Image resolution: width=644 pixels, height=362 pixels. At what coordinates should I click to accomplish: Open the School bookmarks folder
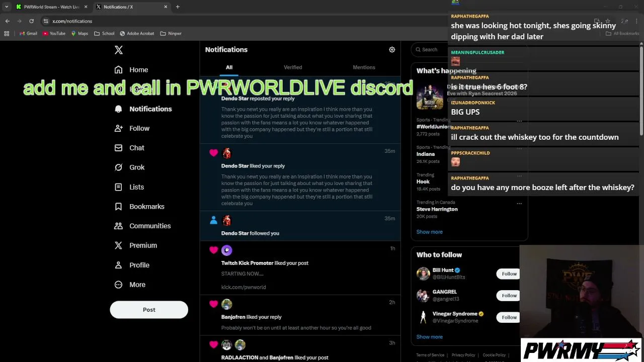pyautogui.click(x=104, y=34)
